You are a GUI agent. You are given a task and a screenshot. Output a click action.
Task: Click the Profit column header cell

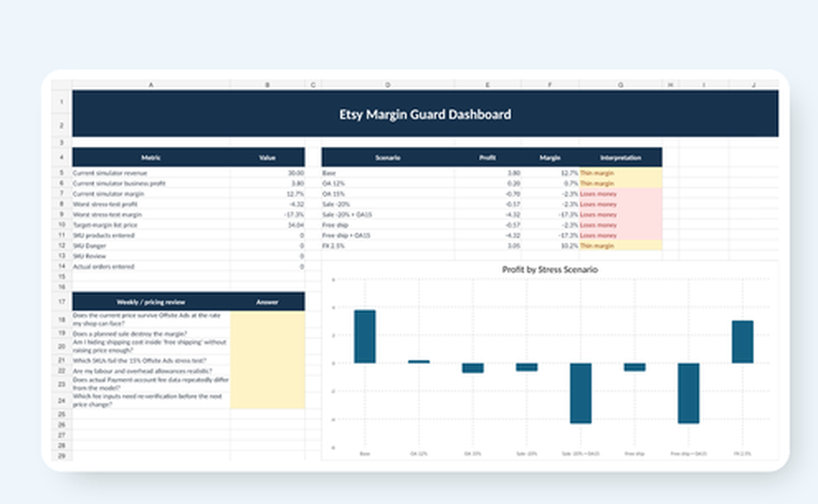(x=487, y=158)
